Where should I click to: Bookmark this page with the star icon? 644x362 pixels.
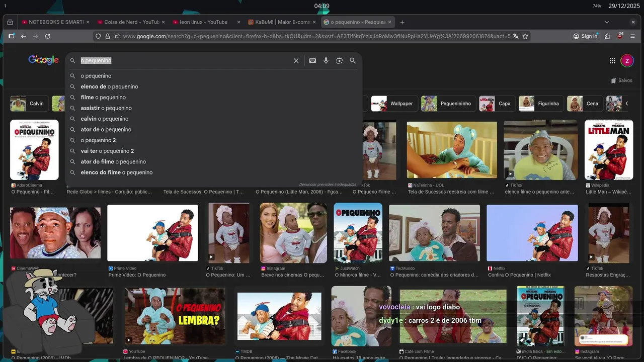pyautogui.click(x=525, y=36)
